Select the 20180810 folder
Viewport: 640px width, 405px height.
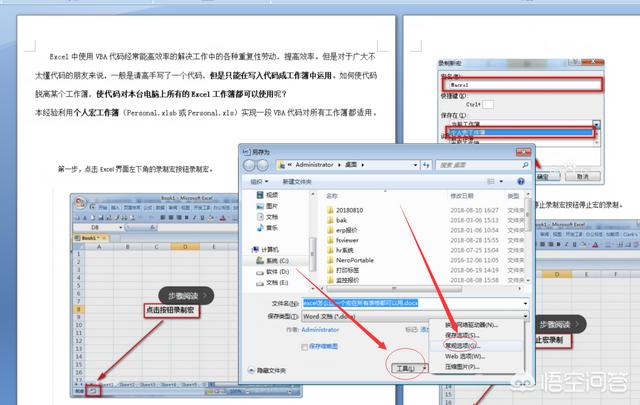[345, 210]
